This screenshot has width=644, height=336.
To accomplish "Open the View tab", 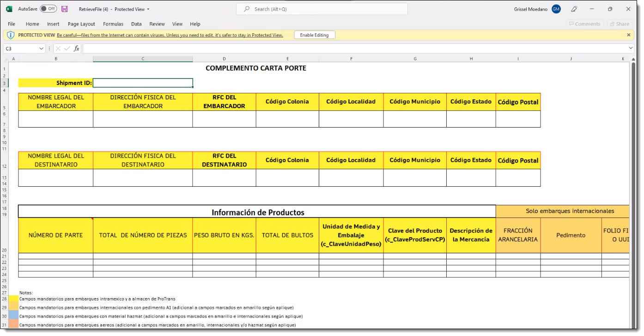I will pos(177,24).
